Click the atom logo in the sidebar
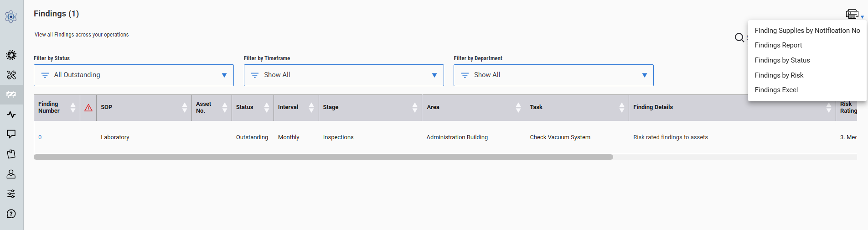The image size is (868, 230). coord(11,17)
